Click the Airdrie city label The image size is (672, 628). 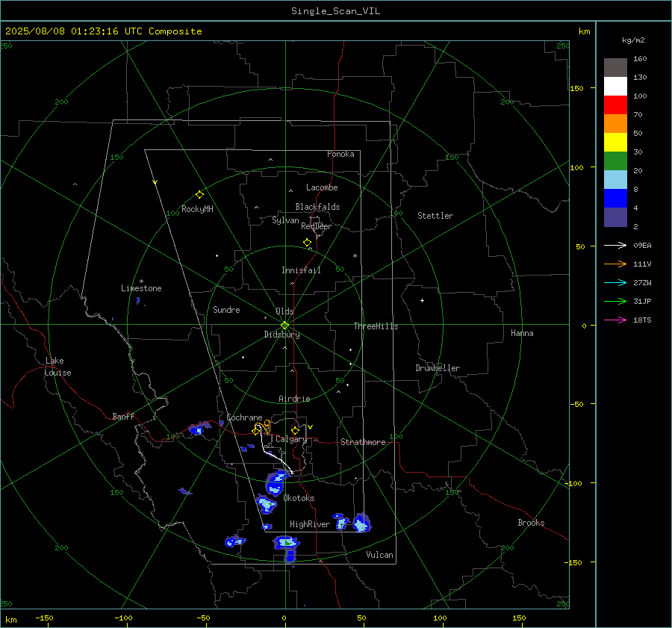tap(294, 399)
